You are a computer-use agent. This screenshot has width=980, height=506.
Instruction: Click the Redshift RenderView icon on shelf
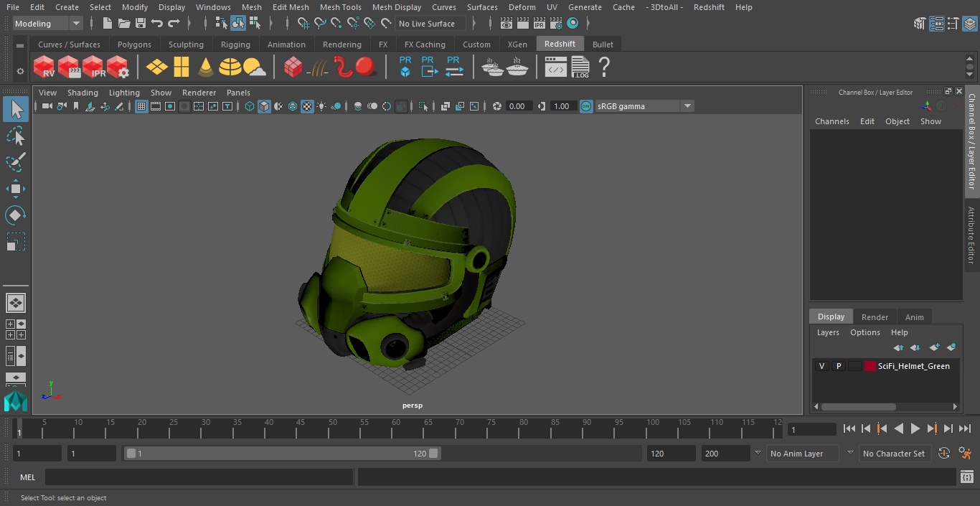(44, 67)
